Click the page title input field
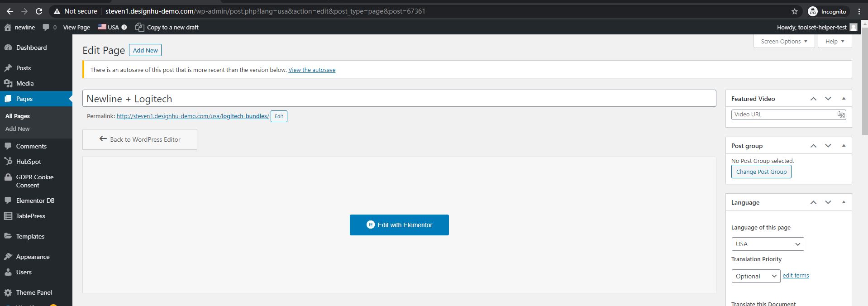Image resolution: width=868 pixels, height=306 pixels. pos(399,99)
